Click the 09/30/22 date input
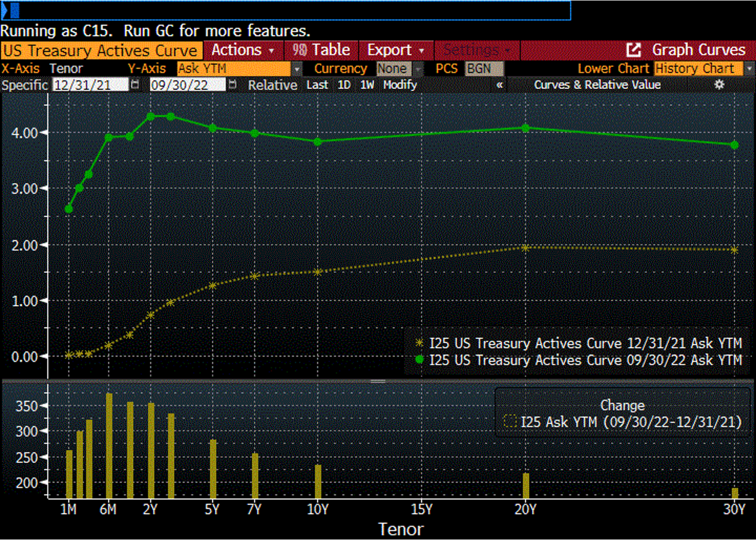Image resolution: width=756 pixels, height=540 pixels. coord(188,85)
